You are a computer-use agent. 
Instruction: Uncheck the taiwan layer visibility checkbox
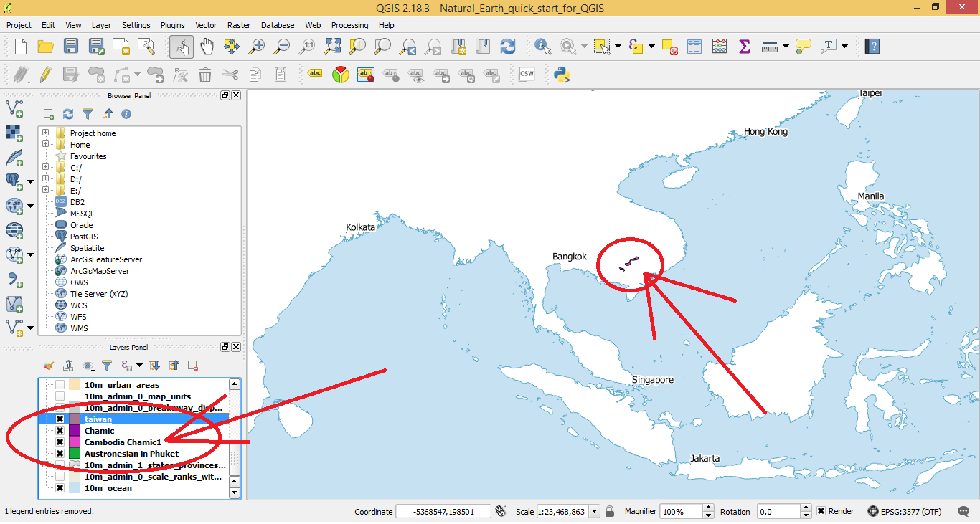tap(60, 419)
